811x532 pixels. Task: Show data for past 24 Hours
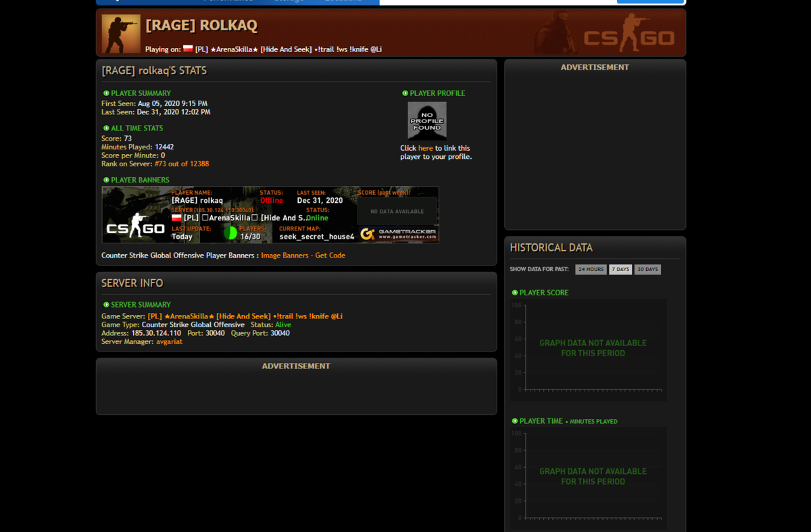click(x=591, y=269)
